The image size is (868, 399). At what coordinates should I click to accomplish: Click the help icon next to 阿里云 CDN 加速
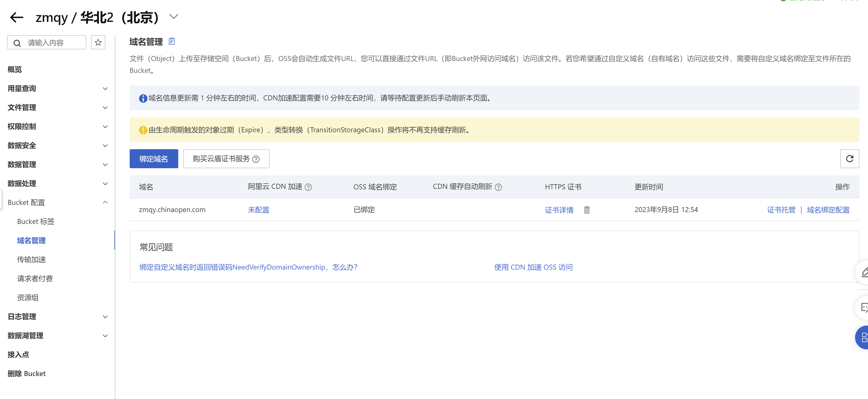coord(308,187)
